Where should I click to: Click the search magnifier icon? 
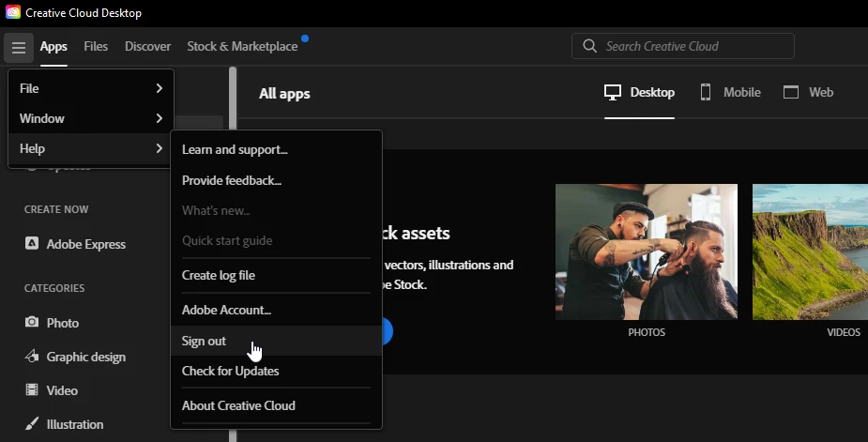590,46
